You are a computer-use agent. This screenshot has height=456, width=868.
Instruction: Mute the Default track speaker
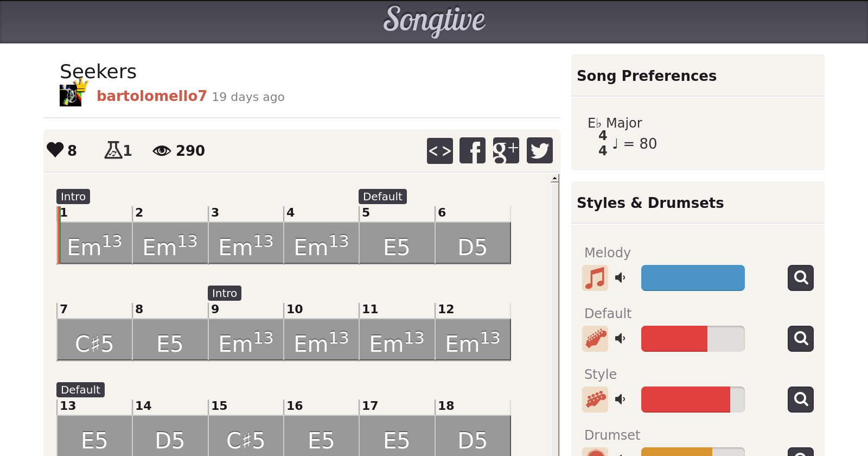click(620, 339)
